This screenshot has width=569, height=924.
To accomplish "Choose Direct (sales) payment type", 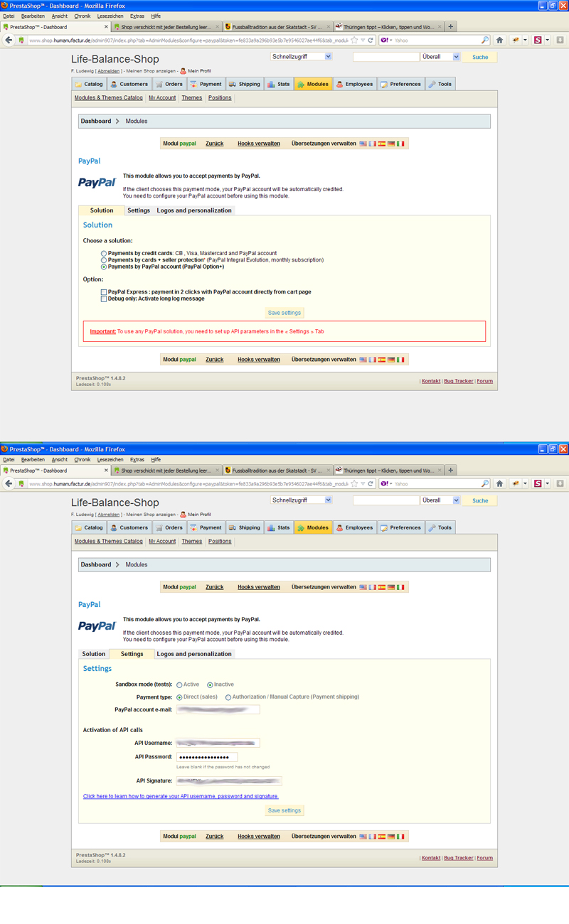I will pyautogui.click(x=179, y=697).
